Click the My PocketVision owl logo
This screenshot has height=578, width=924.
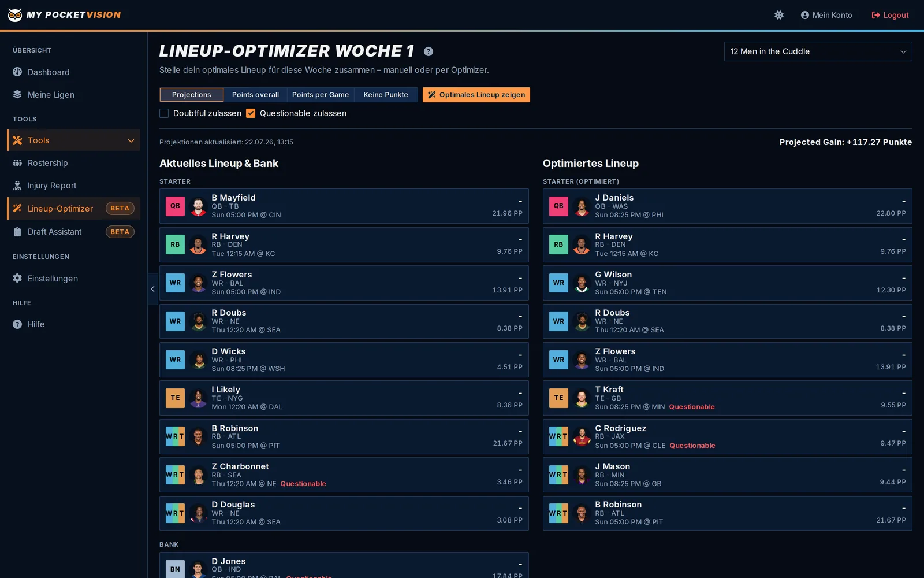pyautogui.click(x=15, y=15)
